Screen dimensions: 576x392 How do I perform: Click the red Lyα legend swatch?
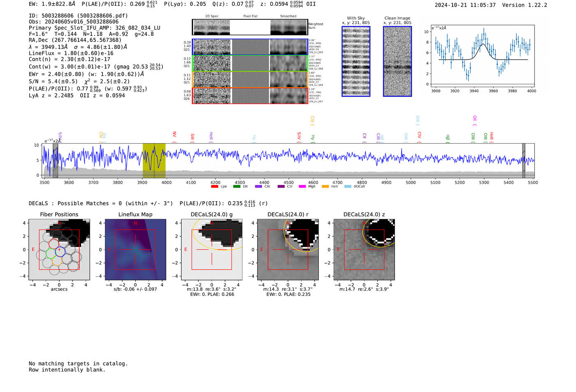pyautogui.click(x=214, y=186)
